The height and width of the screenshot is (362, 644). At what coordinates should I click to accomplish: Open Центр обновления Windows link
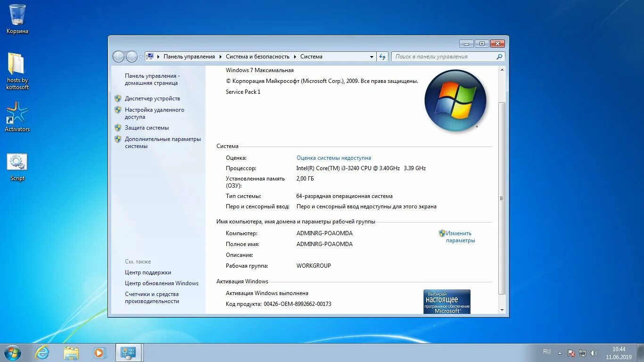[162, 283]
